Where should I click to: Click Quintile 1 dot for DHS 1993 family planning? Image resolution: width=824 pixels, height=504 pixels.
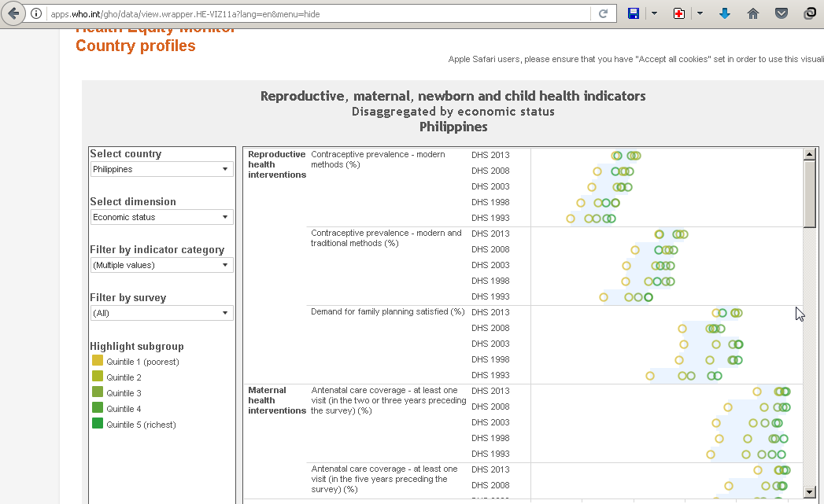pyautogui.click(x=650, y=376)
